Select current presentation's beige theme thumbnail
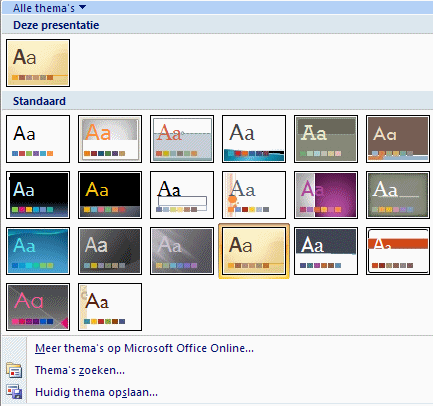433x406 pixels. [x=38, y=63]
